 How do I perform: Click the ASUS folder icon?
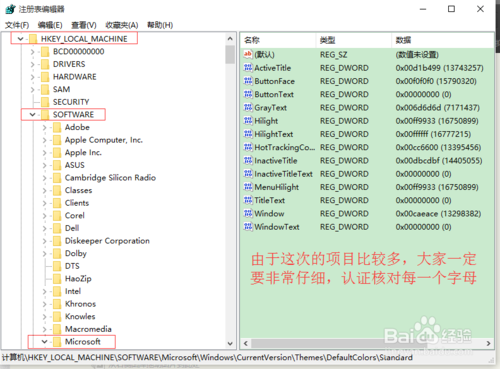[x=57, y=165]
